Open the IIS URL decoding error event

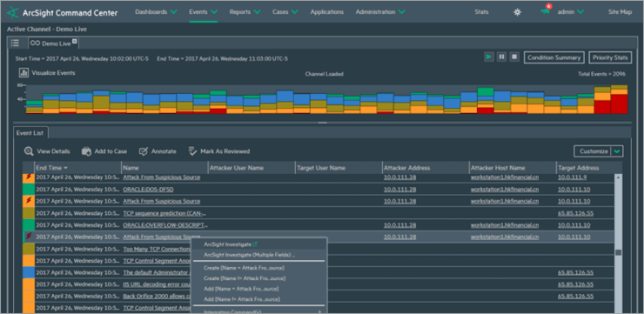pos(157,284)
